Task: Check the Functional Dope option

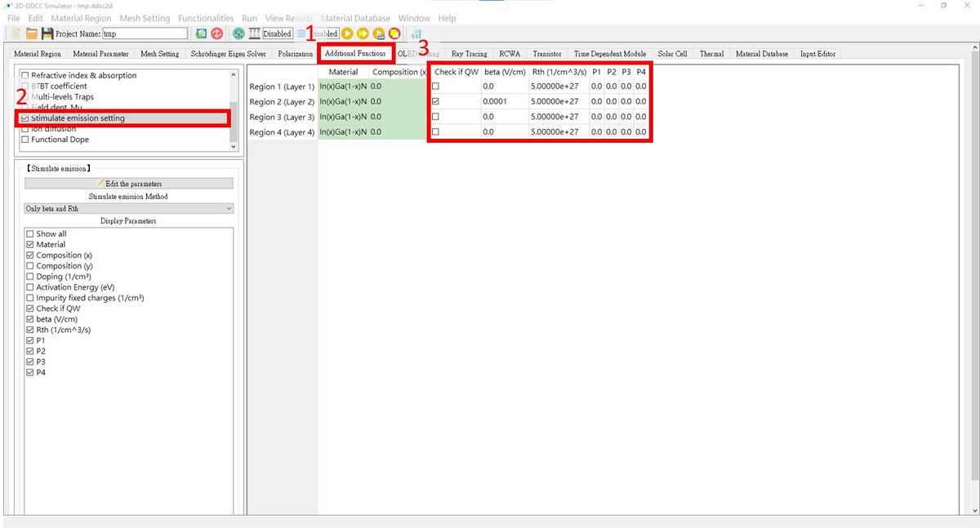Action: pyautogui.click(x=25, y=140)
